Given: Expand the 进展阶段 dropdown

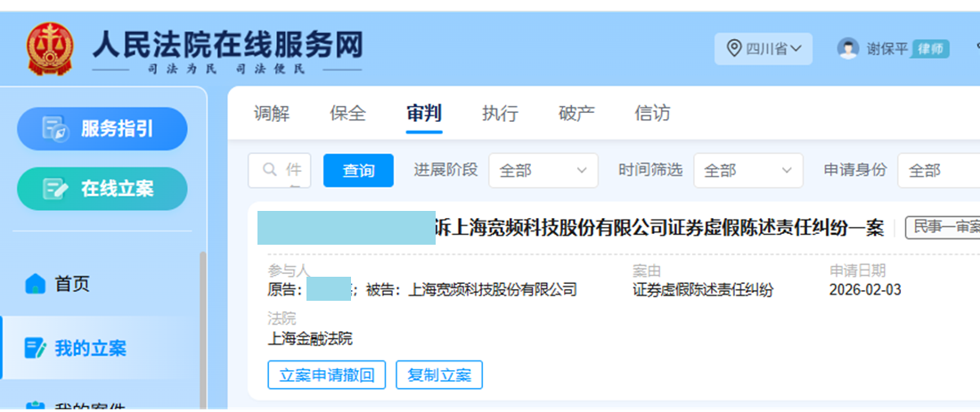Looking at the screenshot, I should [543, 171].
